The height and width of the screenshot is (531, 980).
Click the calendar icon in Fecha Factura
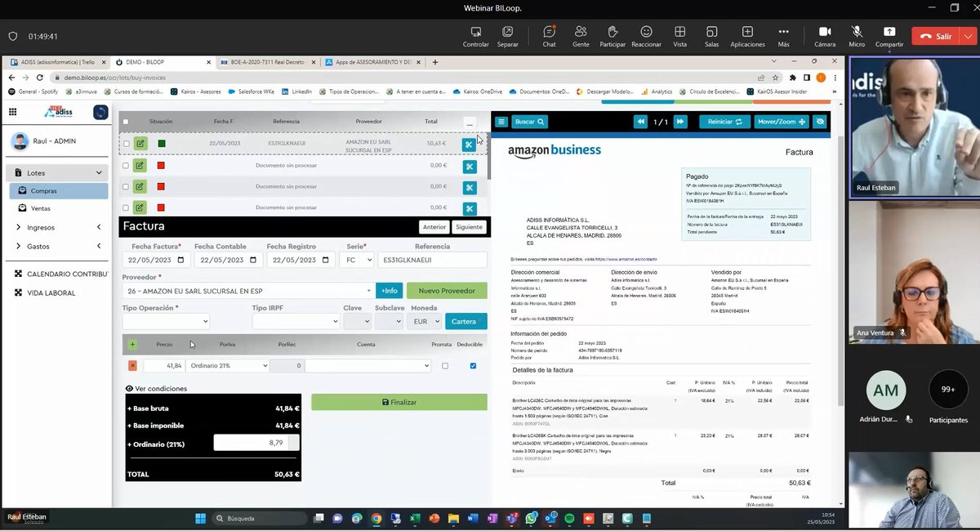click(x=180, y=260)
